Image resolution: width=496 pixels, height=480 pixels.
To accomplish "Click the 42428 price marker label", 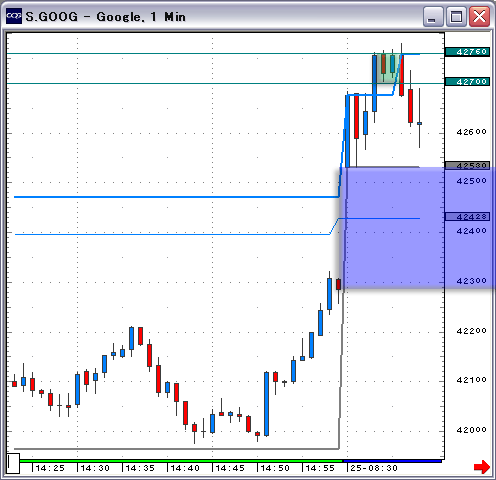I will tap(467, 217).
